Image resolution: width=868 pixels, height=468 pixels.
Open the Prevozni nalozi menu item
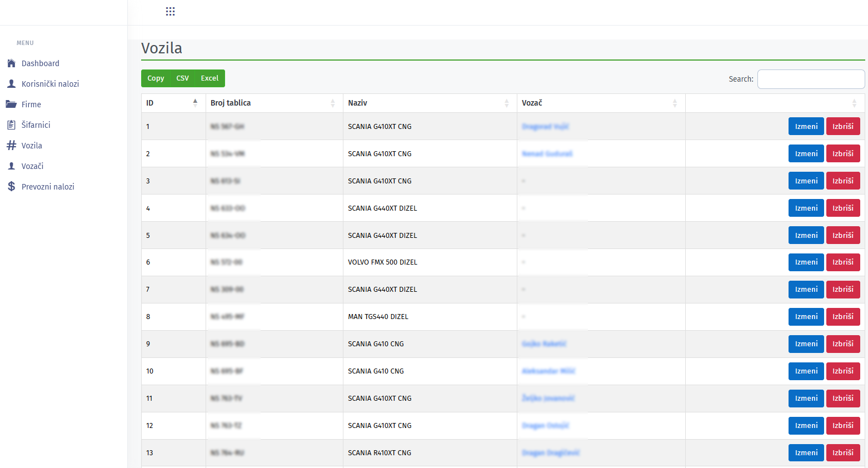coord(48,187)
